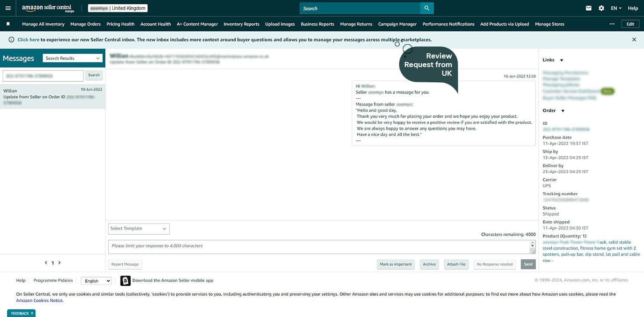The width and height of the screenshot is (644, 317).
Task: Dismiss the new inbox info banner
Action: pyautogui.click(x=634, y=39)
